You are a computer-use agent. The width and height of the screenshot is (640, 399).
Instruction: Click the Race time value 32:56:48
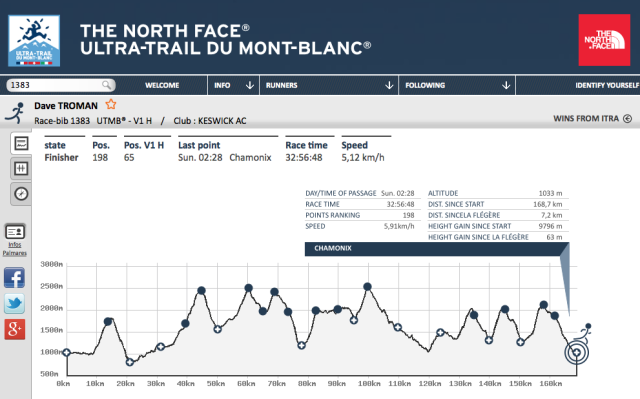point(304,157)
